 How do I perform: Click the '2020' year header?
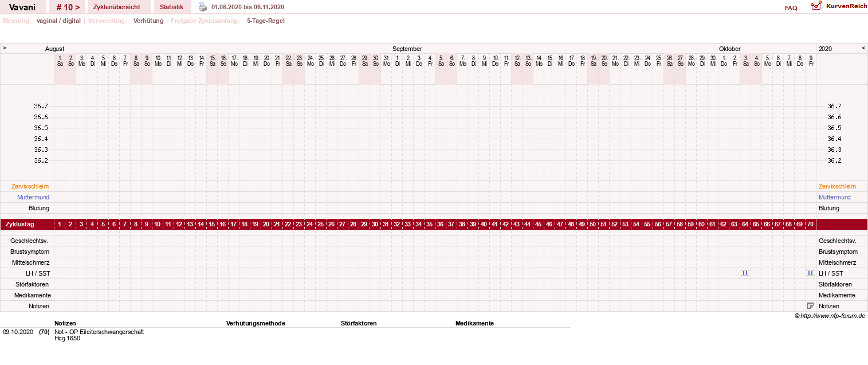click(x=825, y=49)
